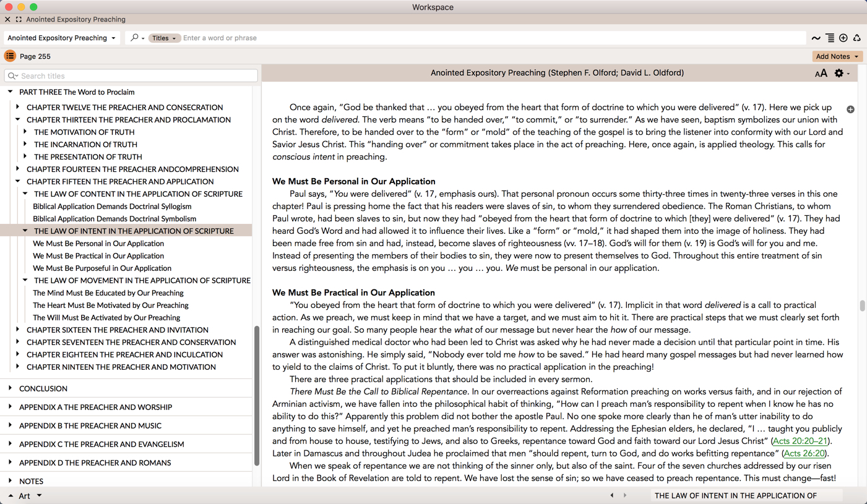Open We Must Be Personal in Our Application
This screenshot has height=504, width=867.
(98, 243)
